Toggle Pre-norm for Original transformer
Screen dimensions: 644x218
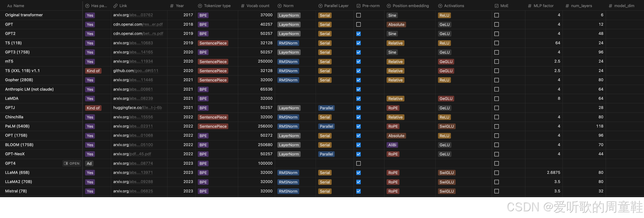coord(358,15)
